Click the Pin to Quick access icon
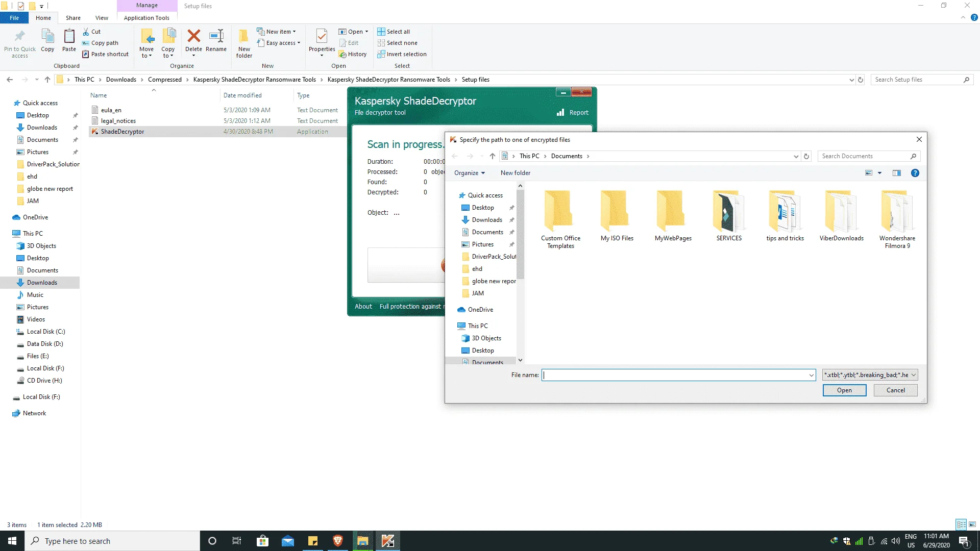Image resolution: width=980 pixels, height=551 pixels. click(19, 37)
